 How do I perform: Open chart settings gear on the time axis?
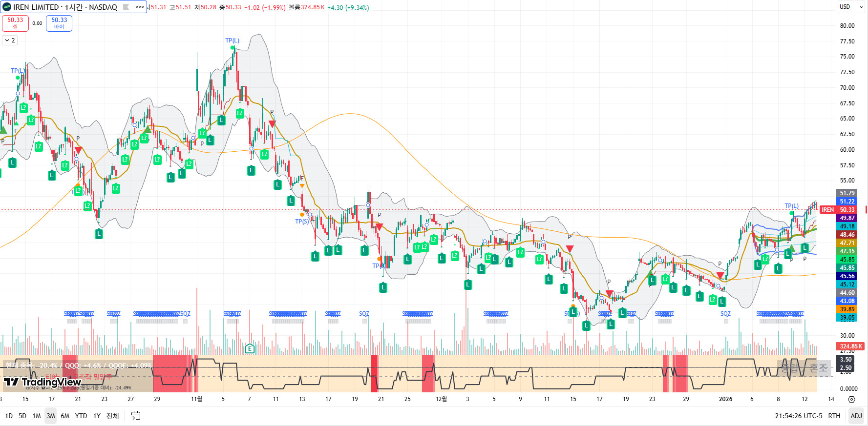[x=851, y=399]
